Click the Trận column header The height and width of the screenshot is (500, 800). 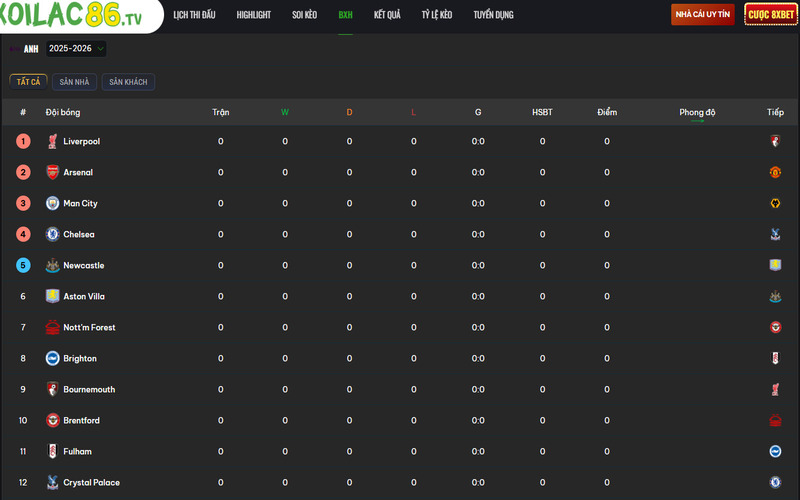tap(220, 112)
